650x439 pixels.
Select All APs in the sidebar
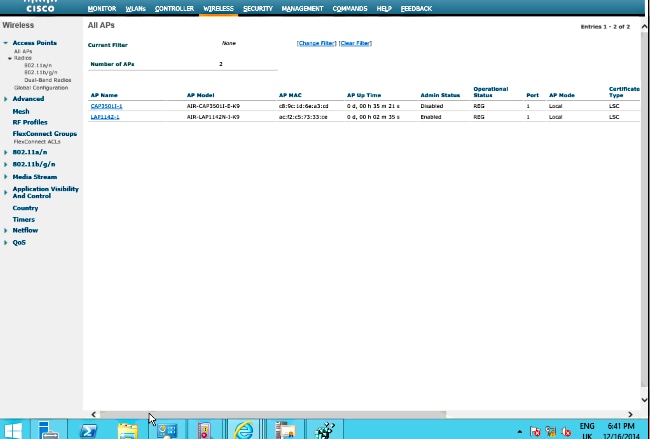(x=23, y=51)
